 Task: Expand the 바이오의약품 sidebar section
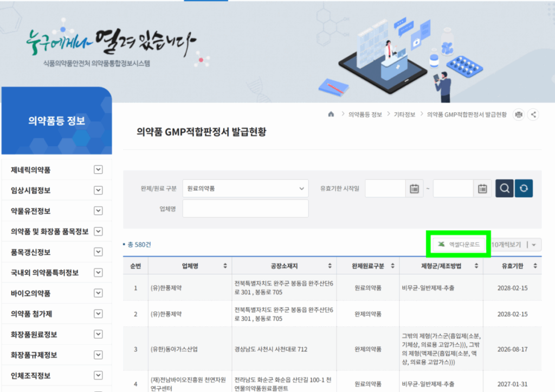98,293
